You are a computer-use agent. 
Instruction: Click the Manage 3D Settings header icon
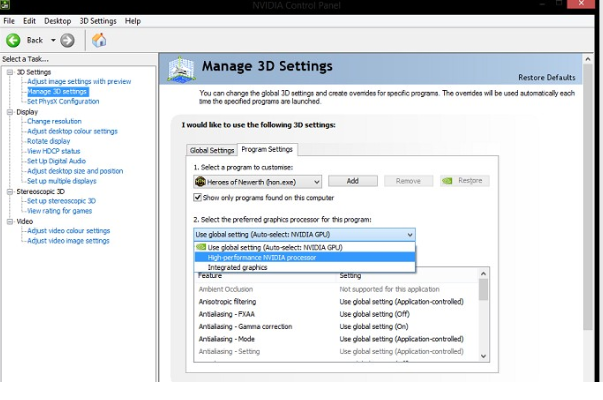coord(181,70)
